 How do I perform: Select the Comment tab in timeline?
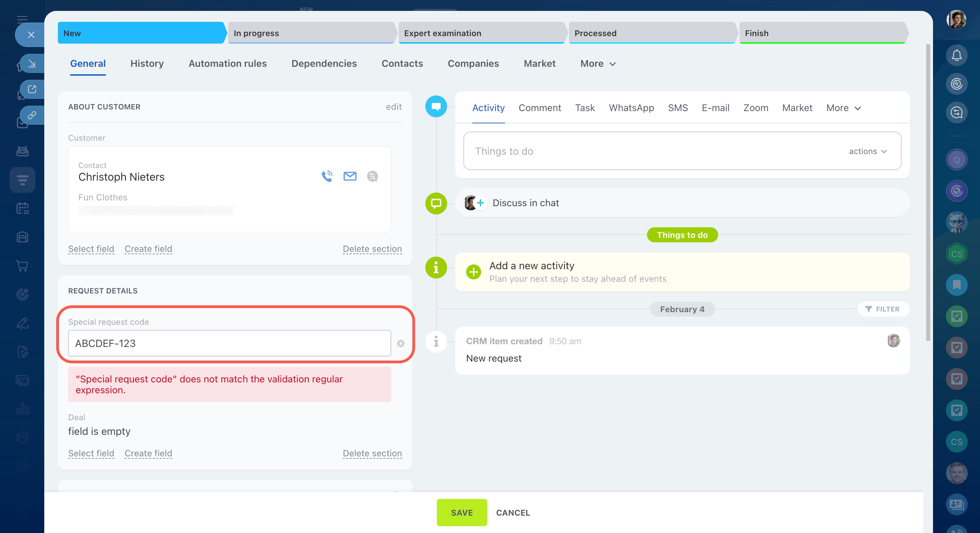[x=539, y=108]
